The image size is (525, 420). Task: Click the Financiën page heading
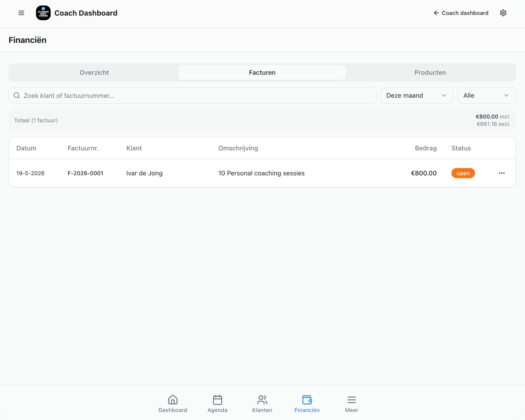(27, 40)
